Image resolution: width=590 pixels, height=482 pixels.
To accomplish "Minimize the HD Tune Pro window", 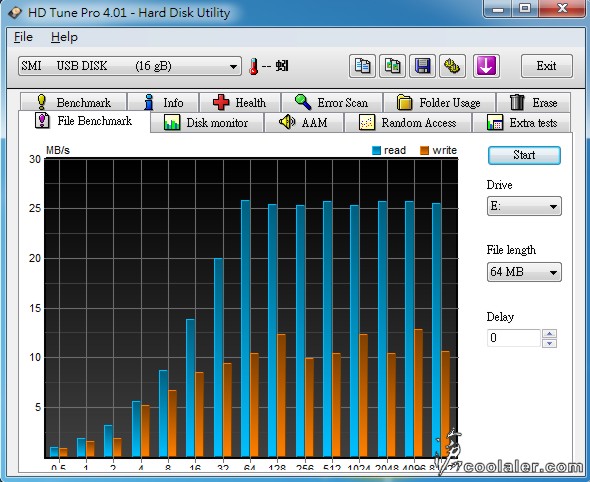I will 498,8.
